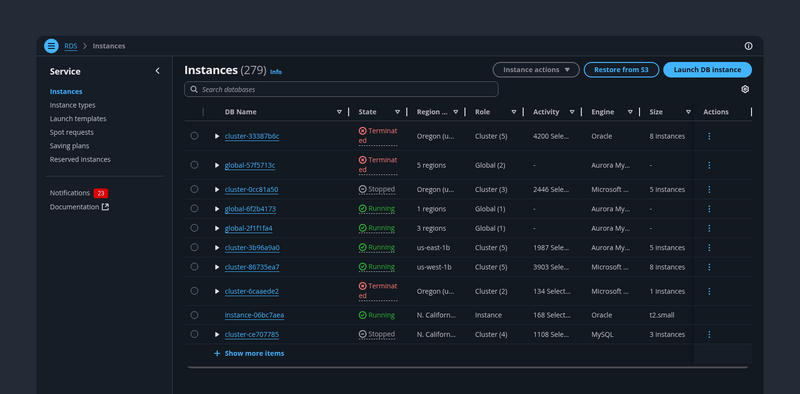Select radio button for global-57f5713c
The image size is (800, 394).
tap(194, 165)
